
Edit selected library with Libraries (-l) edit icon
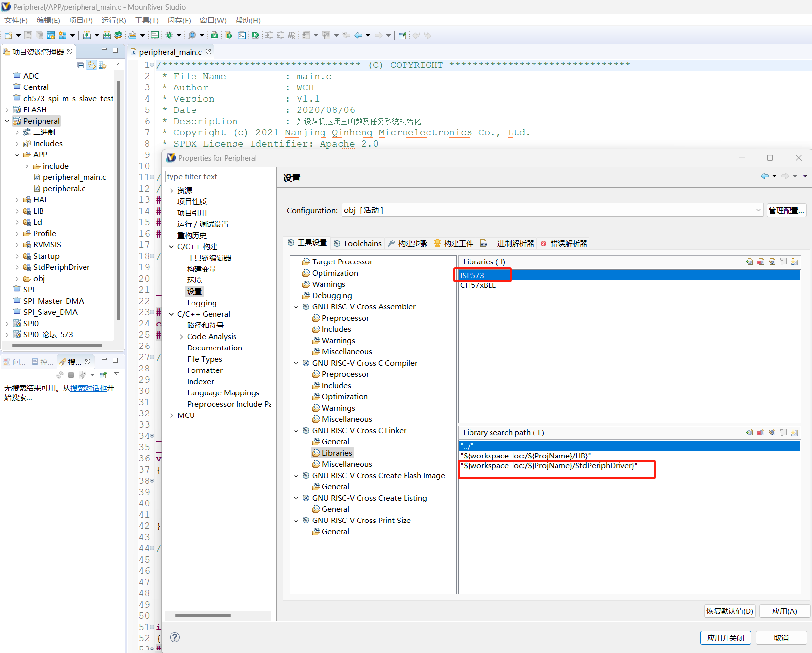pos(772,262)
